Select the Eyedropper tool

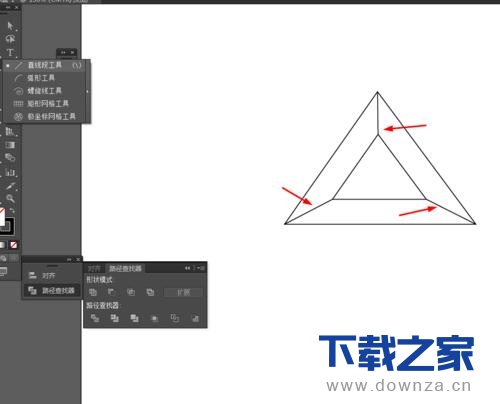pyautogui.click(x=10, y=186)
